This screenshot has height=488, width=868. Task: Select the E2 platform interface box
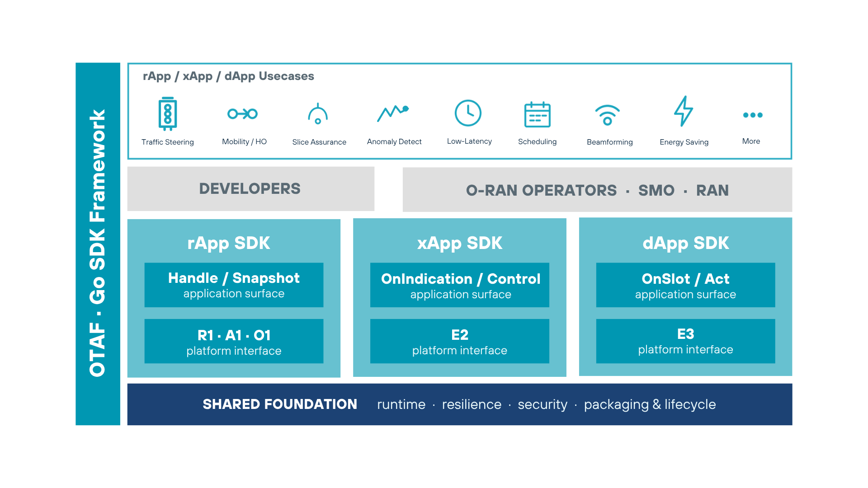pos(460,341)
